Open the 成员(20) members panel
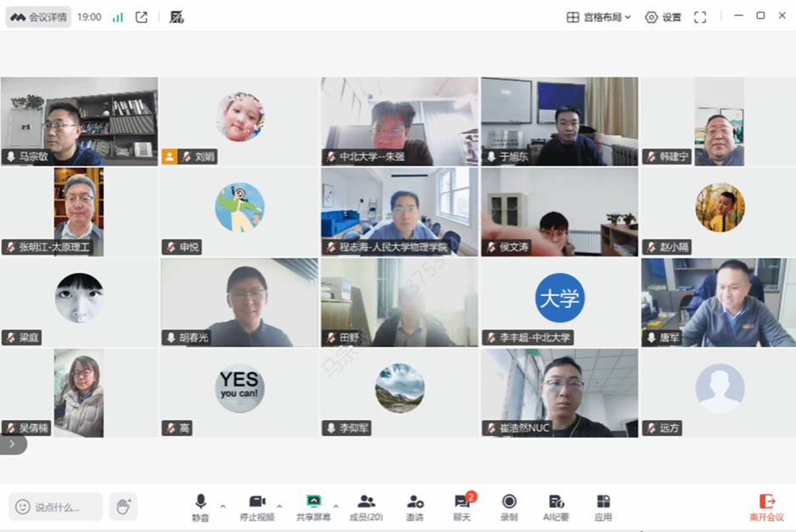Viewport: 796px width, 532px height. [x=367, y=507]
